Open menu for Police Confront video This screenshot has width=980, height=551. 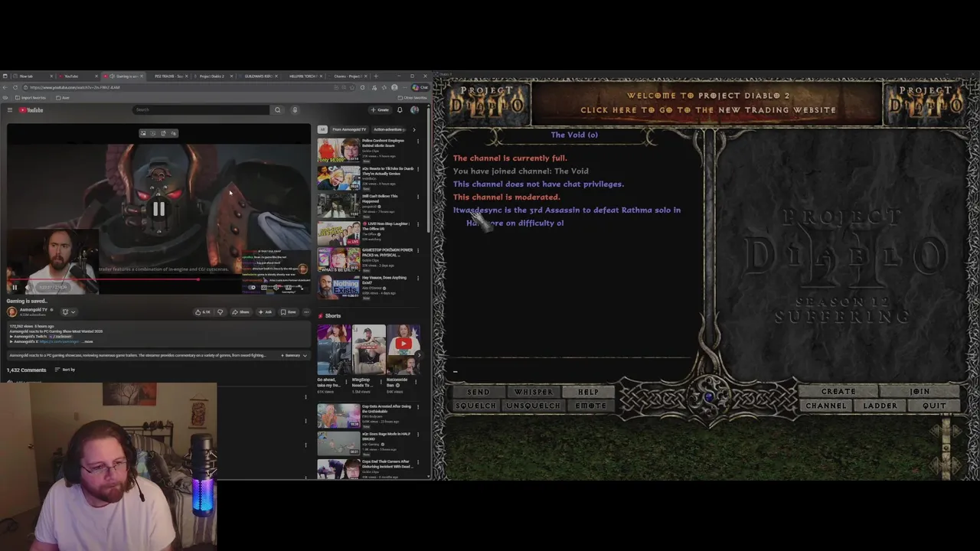point(418,142)
